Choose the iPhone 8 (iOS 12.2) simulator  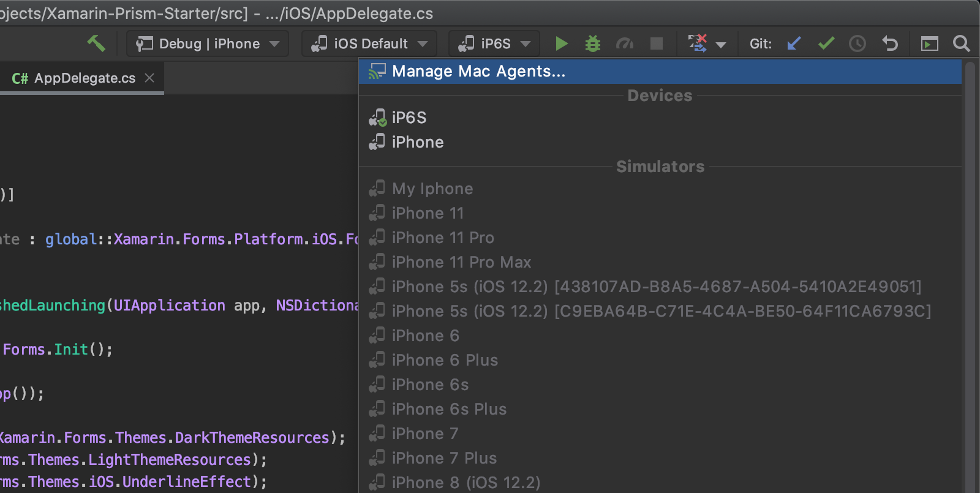pos(660,483)
